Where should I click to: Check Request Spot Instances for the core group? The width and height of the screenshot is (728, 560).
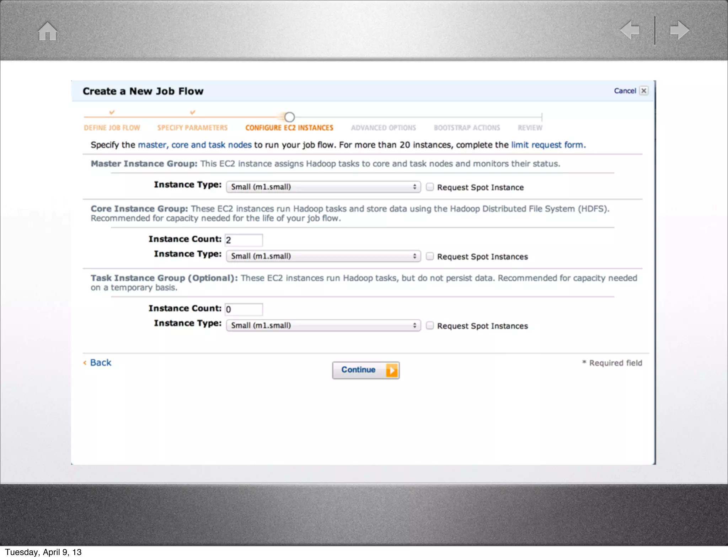pos(430,256)
